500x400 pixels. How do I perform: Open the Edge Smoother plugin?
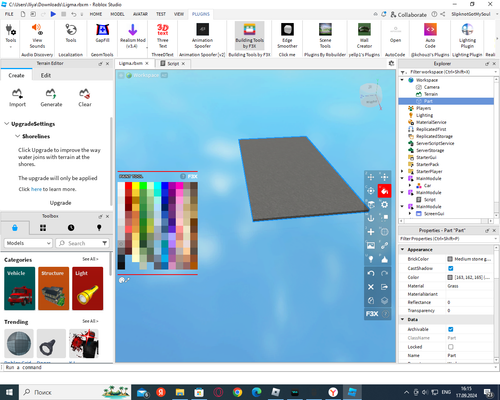point(287,36)
